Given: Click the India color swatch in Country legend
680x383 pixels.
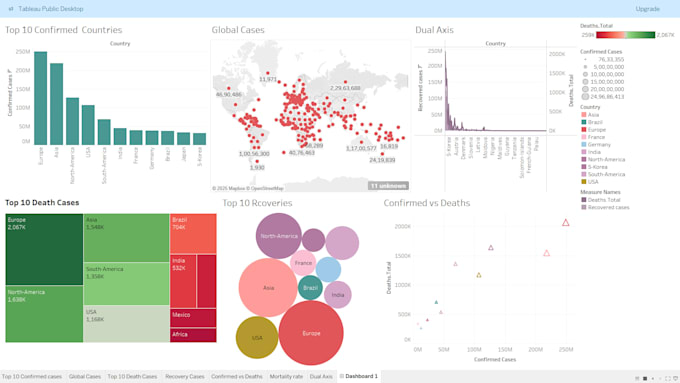Looking at the screenshot, I should (584, 152).
